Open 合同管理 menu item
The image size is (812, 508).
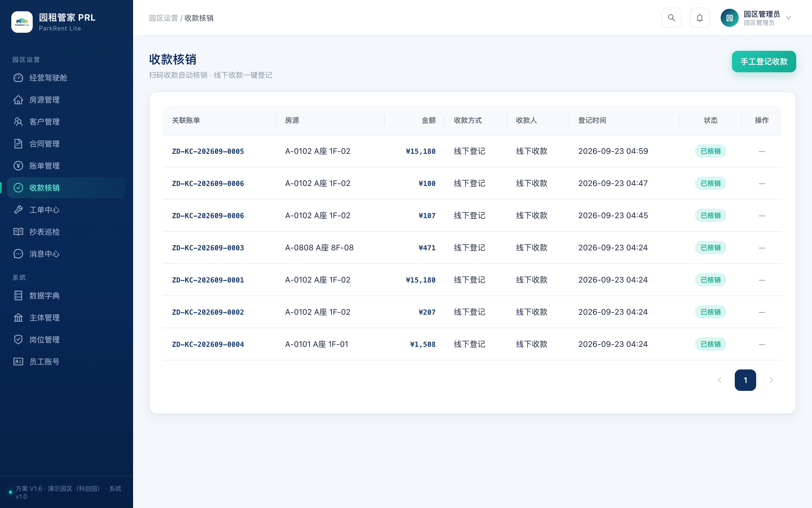pyautogui.click(x=67, y=144)
